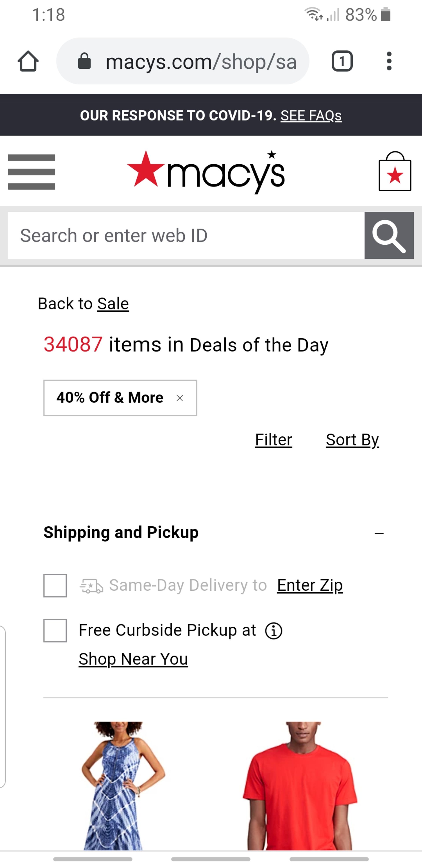Viewport: 422px width, 868px height.
Task: Show curbside pickup info icon
Action: [273, 631]
